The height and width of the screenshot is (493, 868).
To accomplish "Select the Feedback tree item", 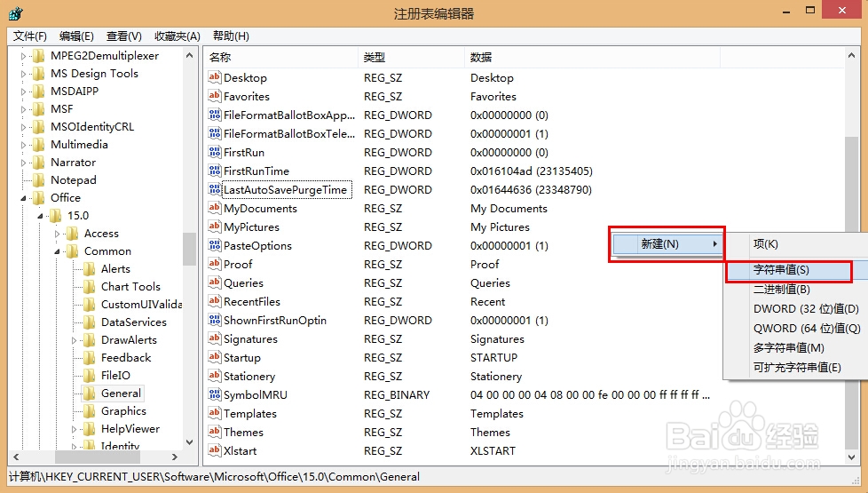I will tap(126, 357).
